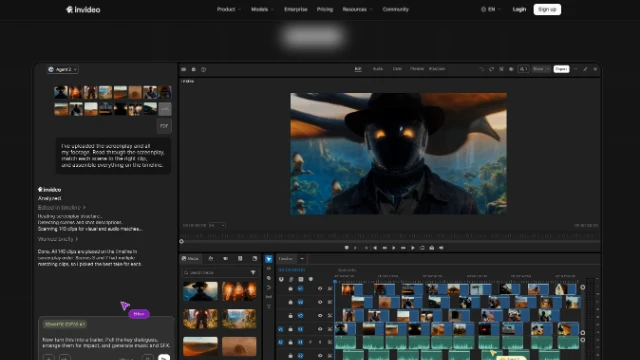Lock the V1 video track

pos(291,329)
